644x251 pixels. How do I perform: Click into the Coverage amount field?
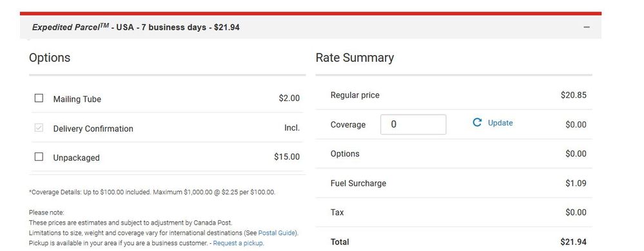413,124
